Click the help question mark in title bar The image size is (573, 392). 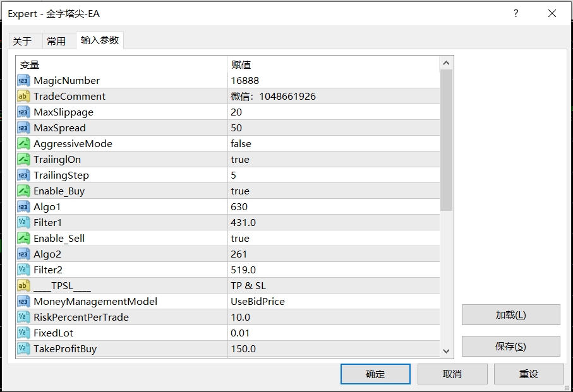[516, 13]
